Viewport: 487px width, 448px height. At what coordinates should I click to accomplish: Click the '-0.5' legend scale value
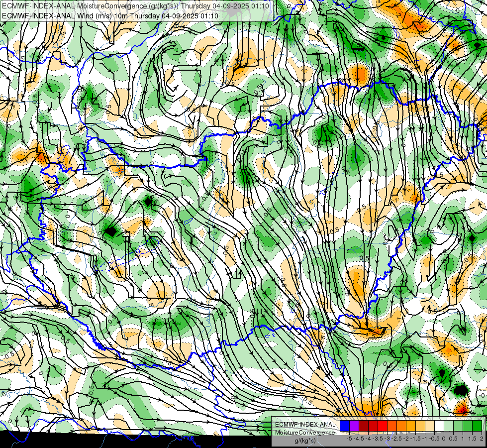[434, 439]
